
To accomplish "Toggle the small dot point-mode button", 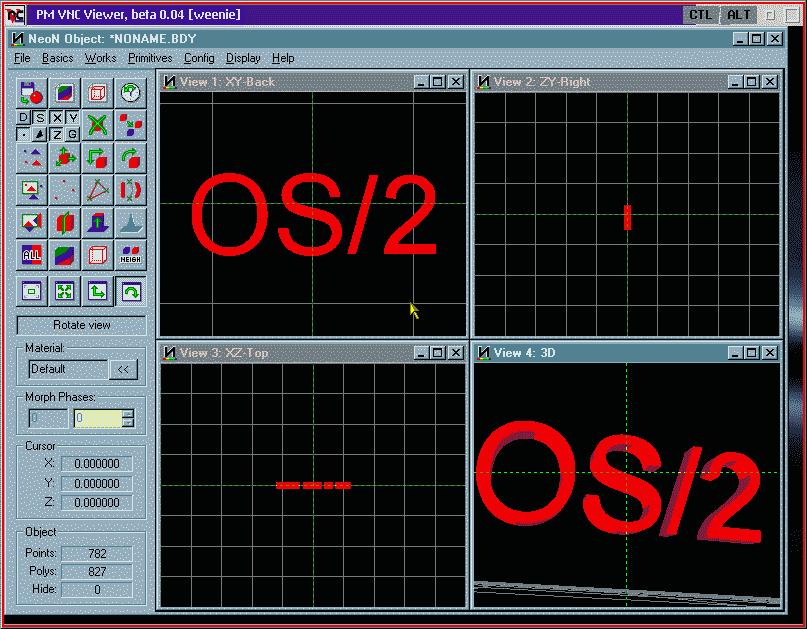I will [24, 134].
